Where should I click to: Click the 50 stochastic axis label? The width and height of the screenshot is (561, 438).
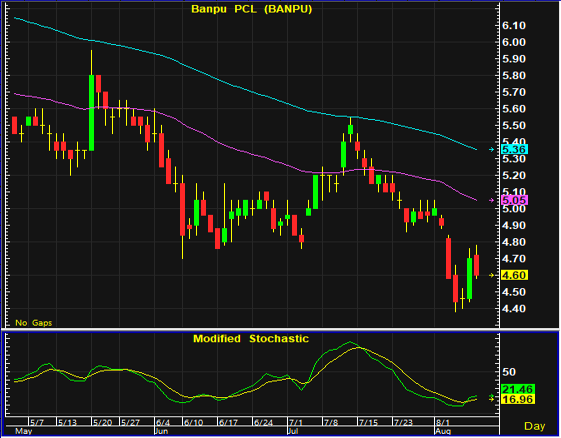coord(509,372)
